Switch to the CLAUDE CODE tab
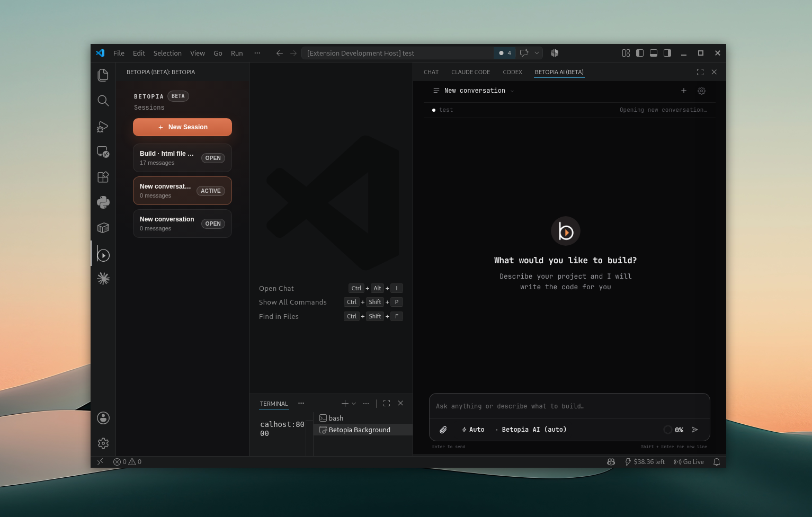Screen dimensions: 812x517 (470, 72)
